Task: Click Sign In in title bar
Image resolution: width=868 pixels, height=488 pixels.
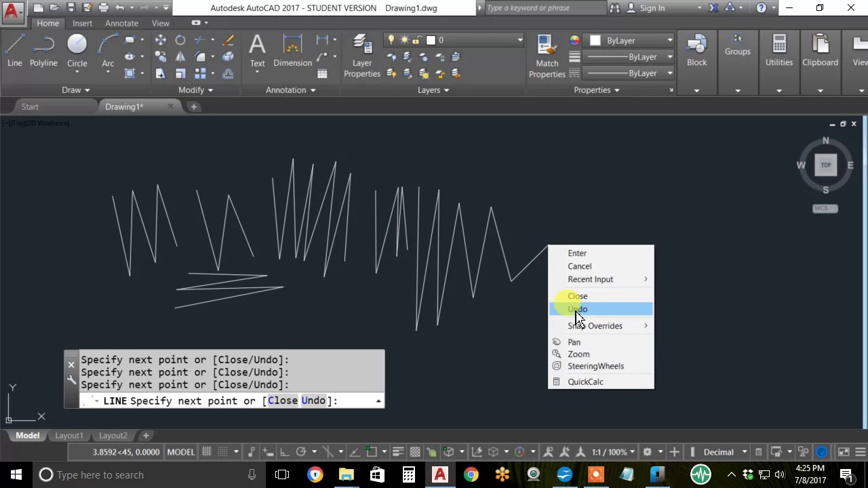Action: click(x=646, y=8)
